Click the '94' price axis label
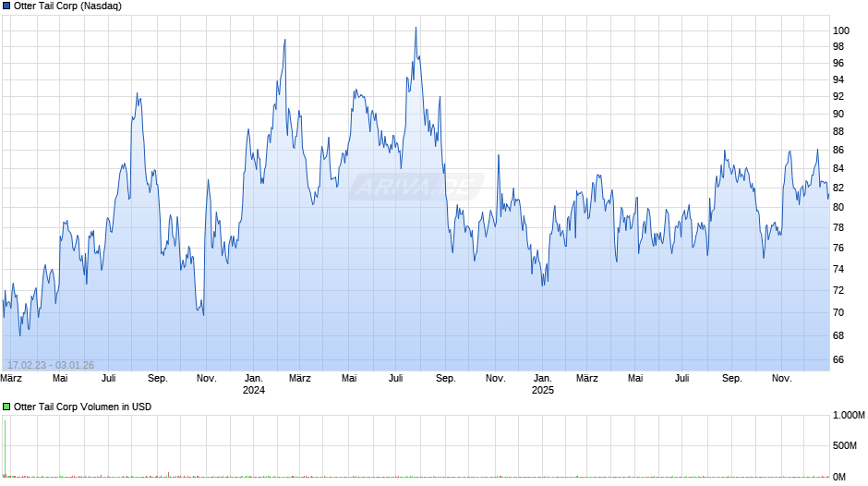Screen dimensions: 868x486 pos(838,79)
